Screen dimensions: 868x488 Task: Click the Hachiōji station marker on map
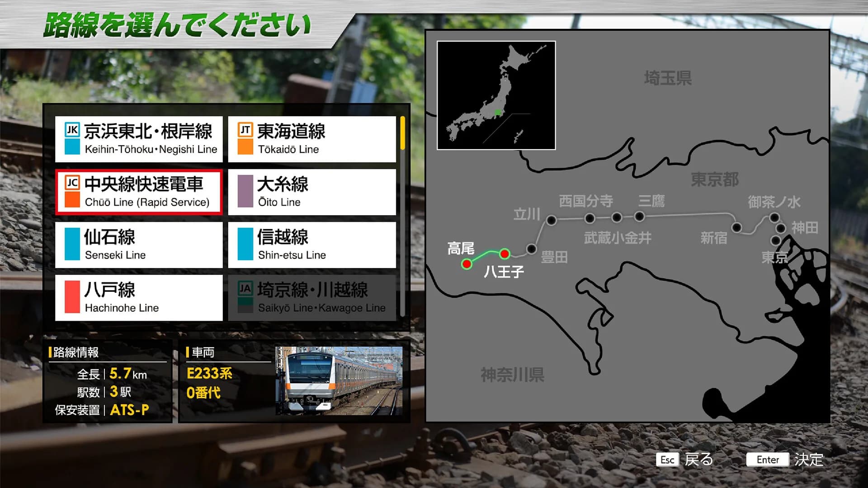[505, 253]
